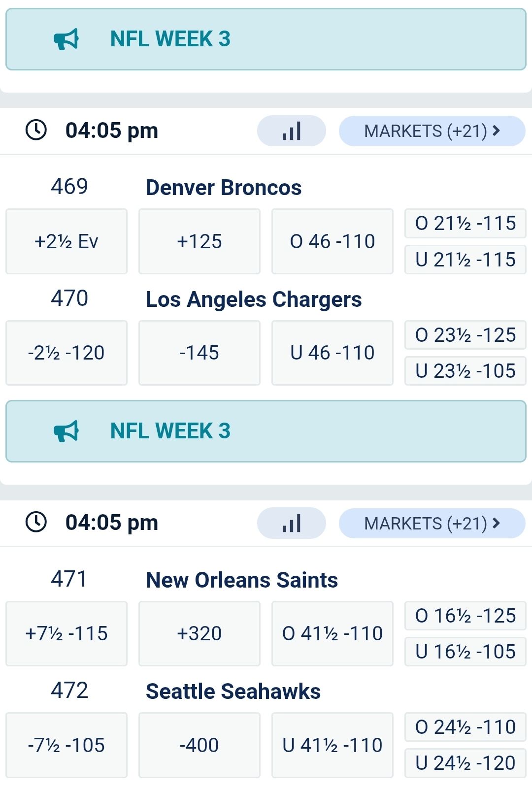Pick Seahawks team total O 24½ -110
This screenshot has height=791, width=532.
(465, 727)
